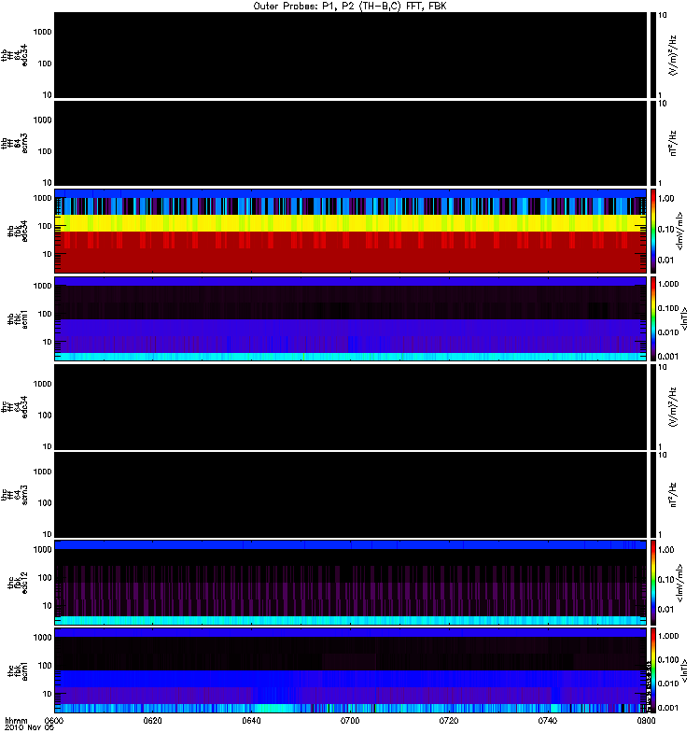Image resolution: width=700 pixels, height=747 pixels.
Task: Click the 0740 time axis label
Action: click(548, 720)
